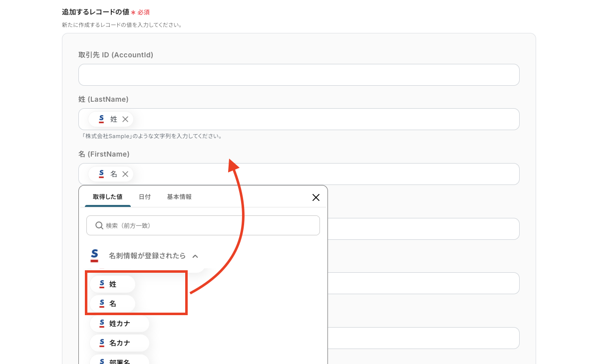Select the 名 value in the popup list
This screenshot has height=364, width=616.
click(112, 303)
